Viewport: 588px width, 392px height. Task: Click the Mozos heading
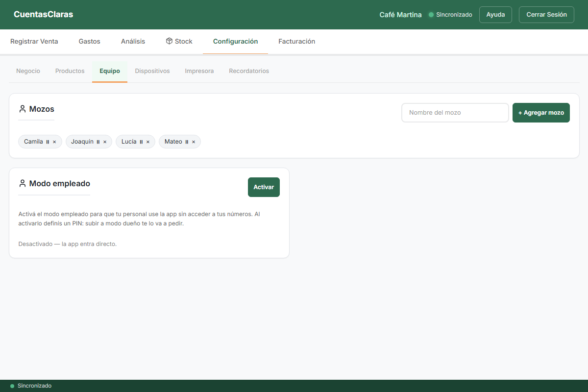pos(42,109)
